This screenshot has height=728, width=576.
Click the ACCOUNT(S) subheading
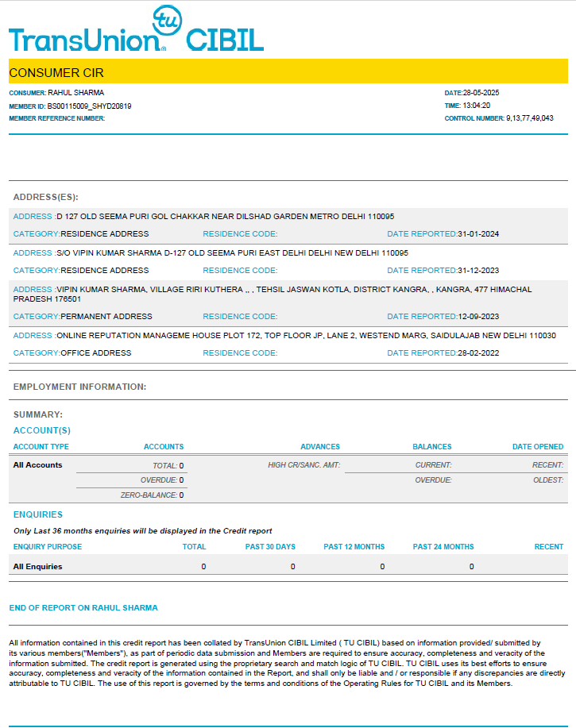42,430
